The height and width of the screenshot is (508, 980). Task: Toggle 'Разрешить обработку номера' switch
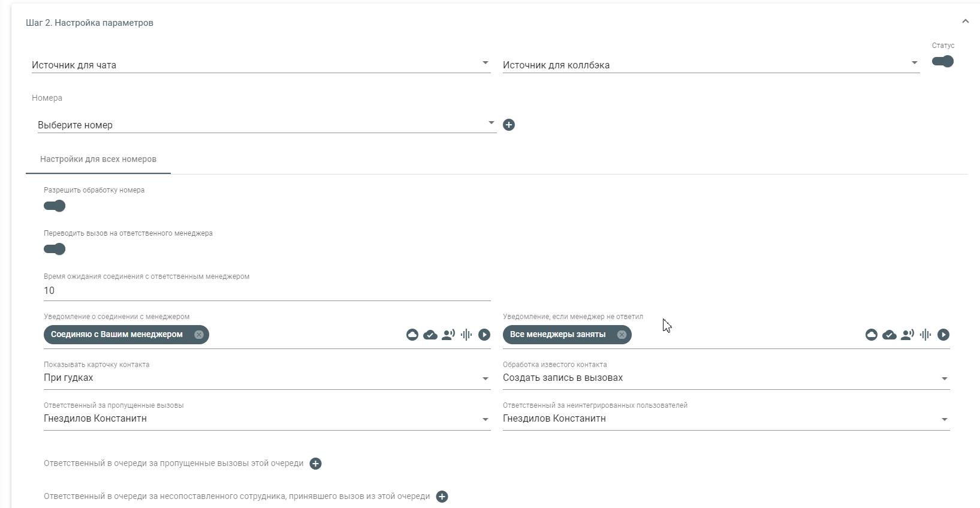coord(55,206)
